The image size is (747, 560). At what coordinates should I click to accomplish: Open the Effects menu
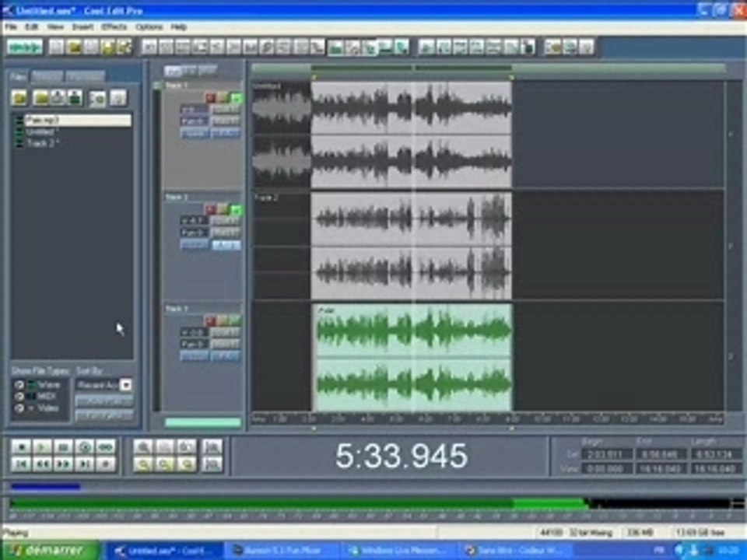click(x=114, y=27)
